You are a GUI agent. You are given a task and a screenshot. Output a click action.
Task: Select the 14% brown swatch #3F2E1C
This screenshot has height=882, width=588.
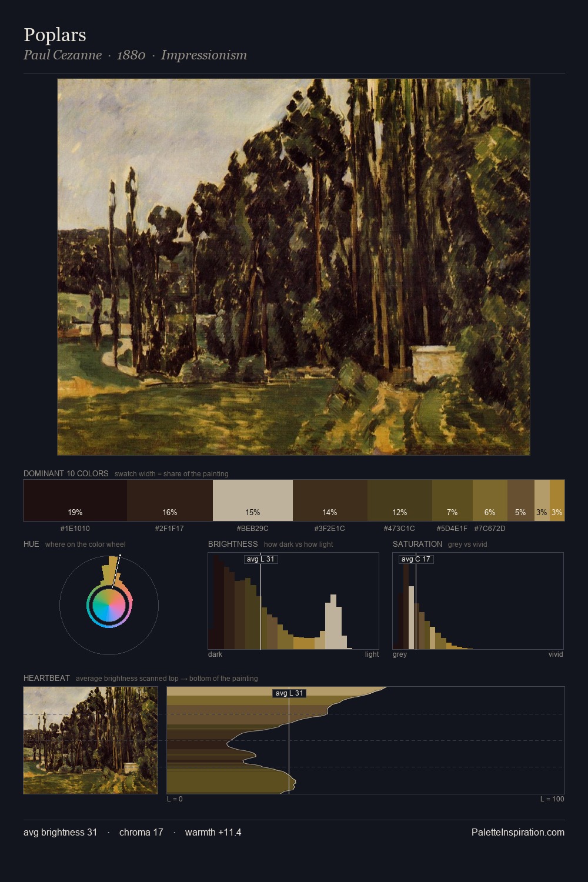330,500
